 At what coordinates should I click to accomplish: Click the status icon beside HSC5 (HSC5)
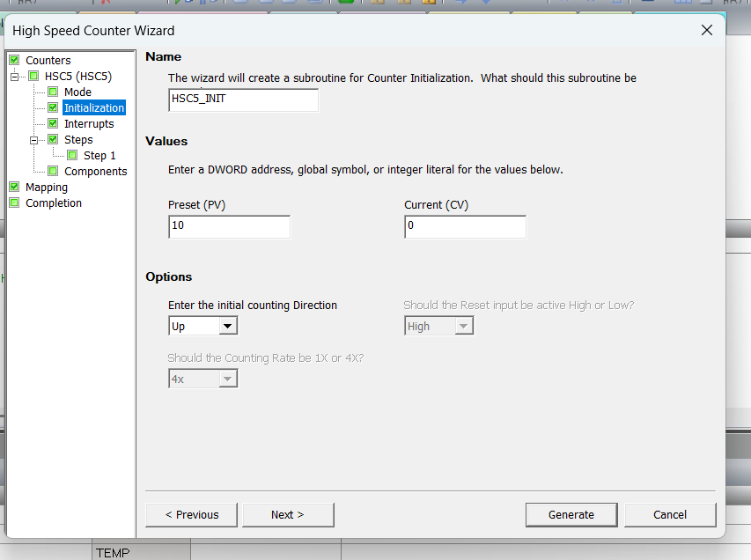tap(33, 76)
